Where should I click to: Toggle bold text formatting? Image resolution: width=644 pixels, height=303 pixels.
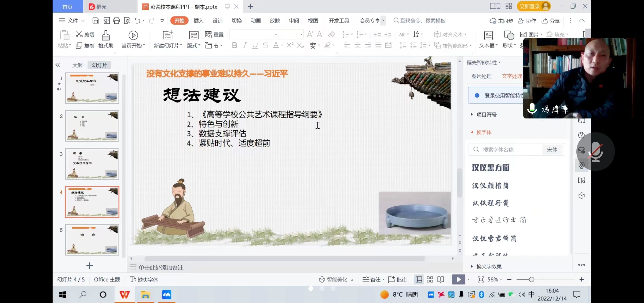point(235,45)
